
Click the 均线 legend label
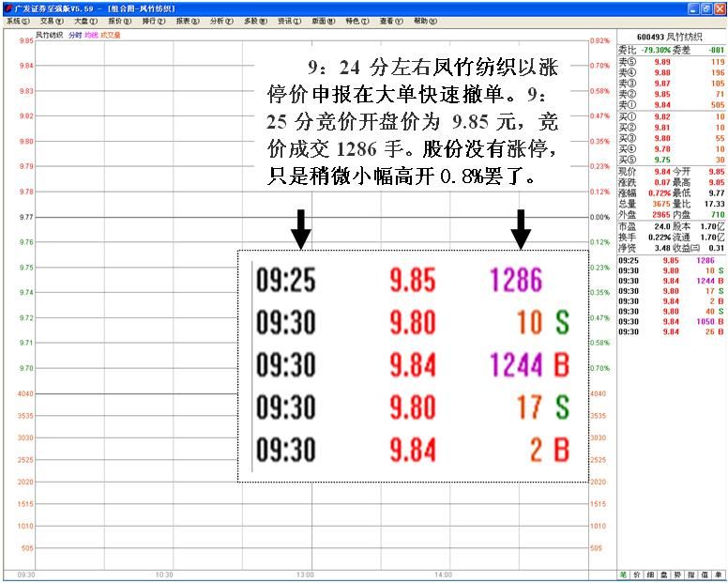(x=91, y=35)
